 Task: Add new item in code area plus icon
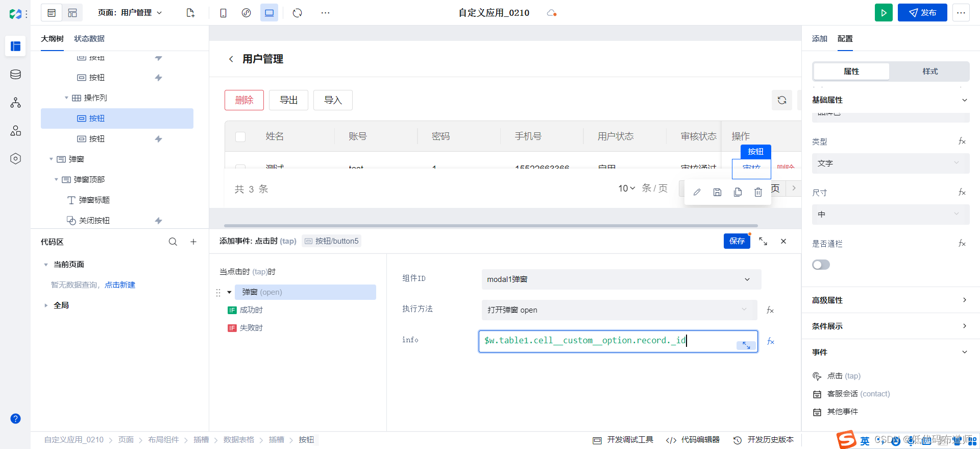pos(193,242)
